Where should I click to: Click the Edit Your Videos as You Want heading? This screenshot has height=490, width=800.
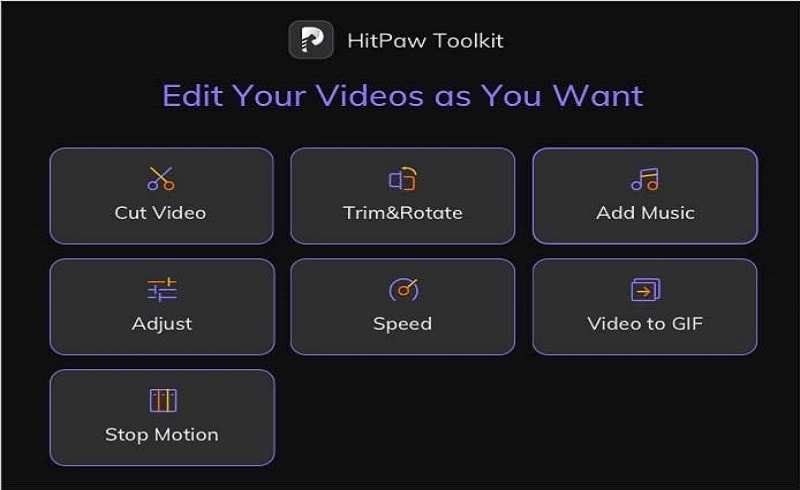coord(403,96)
